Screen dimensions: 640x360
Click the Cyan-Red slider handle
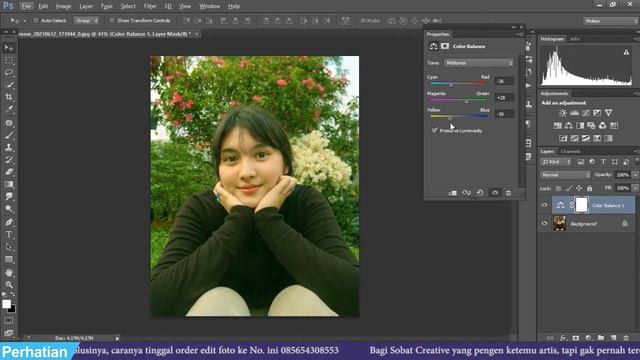click(x=451, y=85)
